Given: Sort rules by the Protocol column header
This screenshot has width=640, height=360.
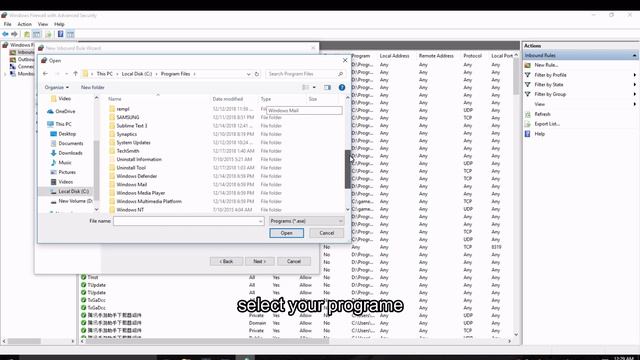Looking at the screenshot, I should click(x=473, y=56).
